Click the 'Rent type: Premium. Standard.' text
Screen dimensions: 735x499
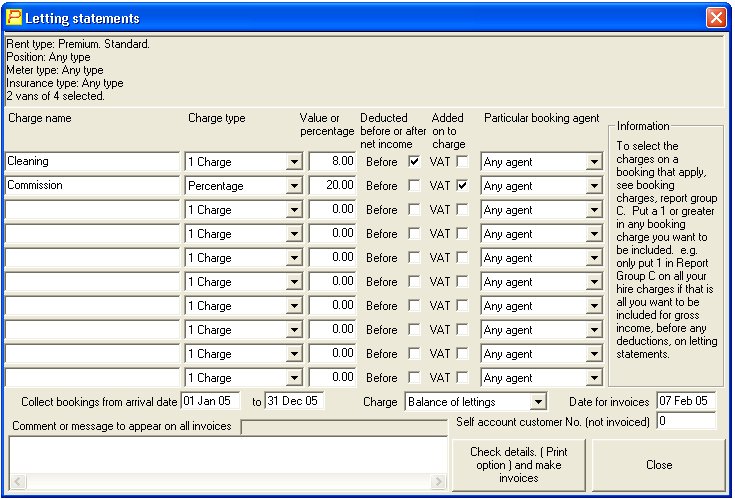tap(78, 44)
